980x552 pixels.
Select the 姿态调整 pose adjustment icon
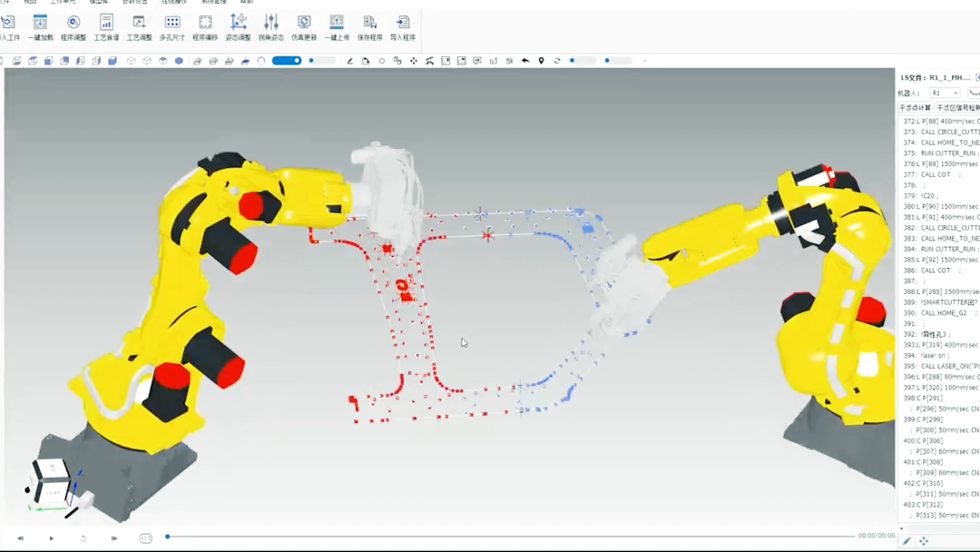(238, 27)
